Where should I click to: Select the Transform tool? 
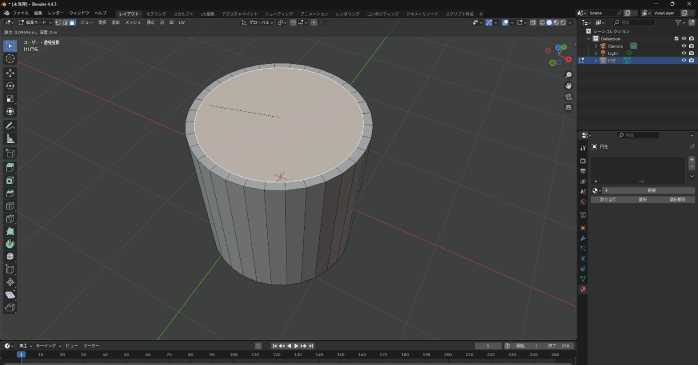[x=10, y=111]
